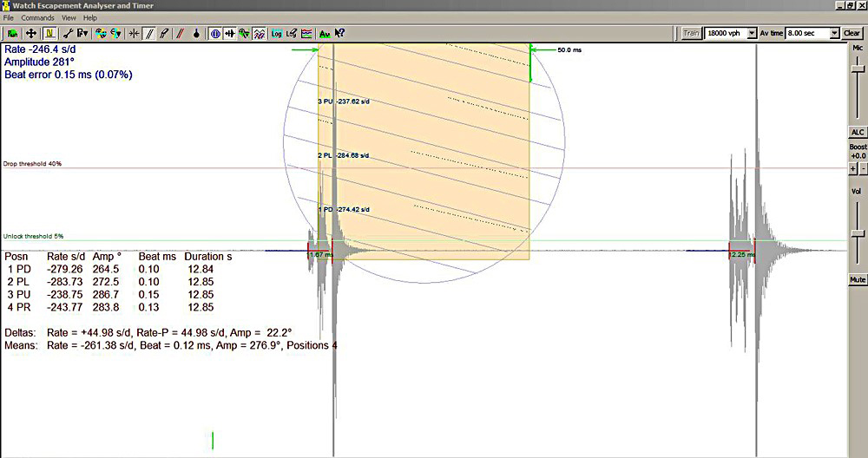
Task: Click the context help arrow-question icon
Action: [340, 34]
